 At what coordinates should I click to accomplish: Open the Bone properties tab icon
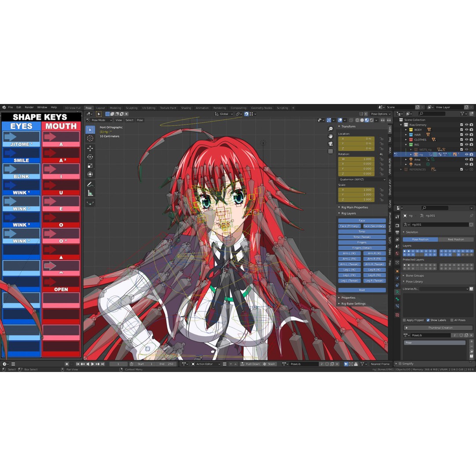(398, 299)
